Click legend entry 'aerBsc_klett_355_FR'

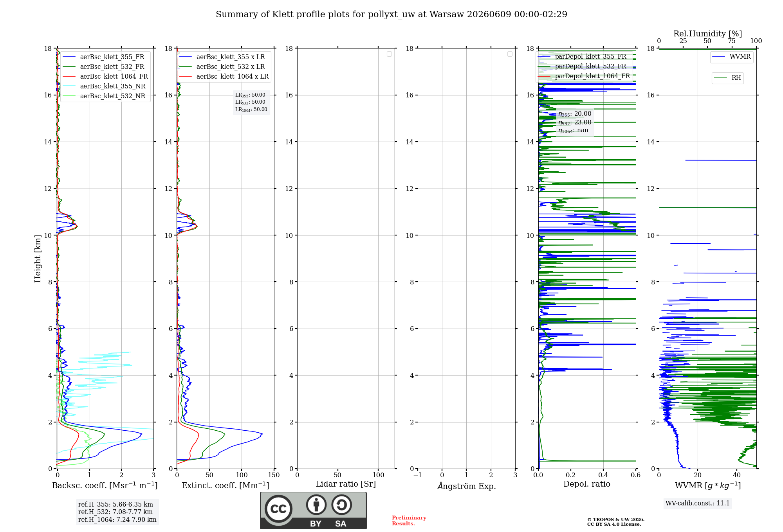coord(112,57)
